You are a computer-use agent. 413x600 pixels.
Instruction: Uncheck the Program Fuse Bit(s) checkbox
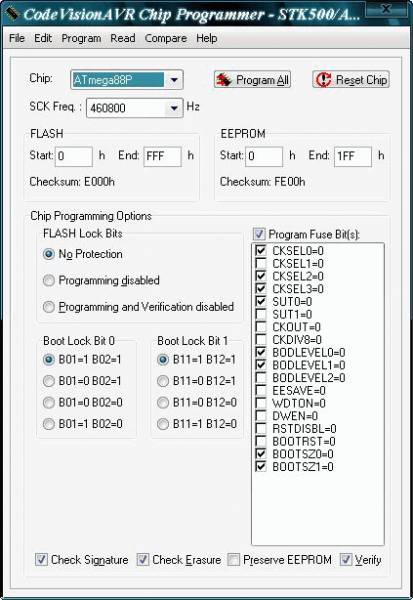click(x=259, y=234)
